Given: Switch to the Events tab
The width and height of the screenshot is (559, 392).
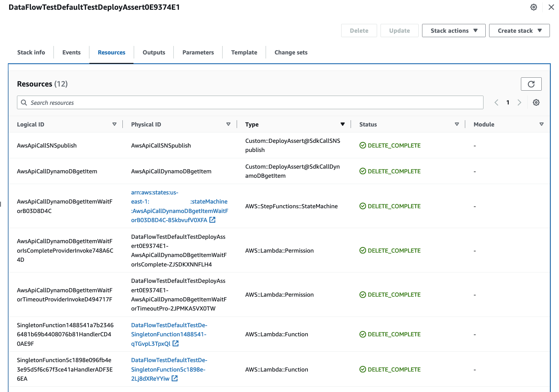Looking at the screenshot, I should click(71, 52).
